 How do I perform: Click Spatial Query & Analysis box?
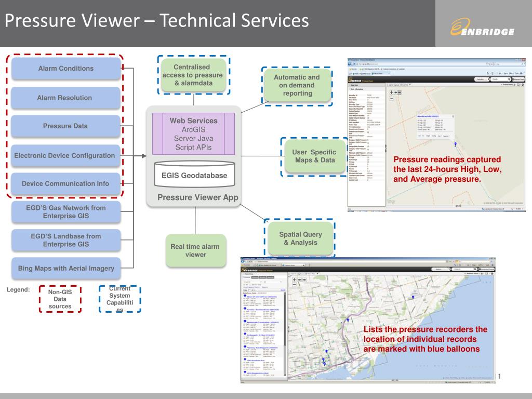click(300, 238)
